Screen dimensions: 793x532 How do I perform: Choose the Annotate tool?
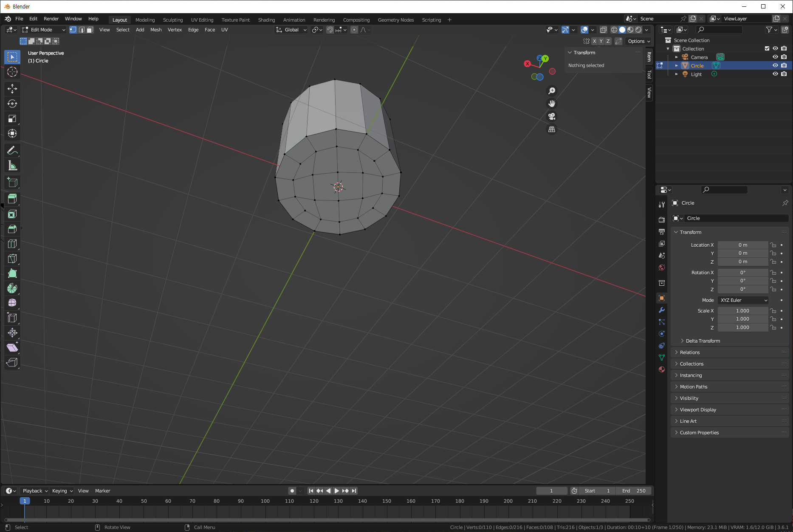tap(12, 150)
